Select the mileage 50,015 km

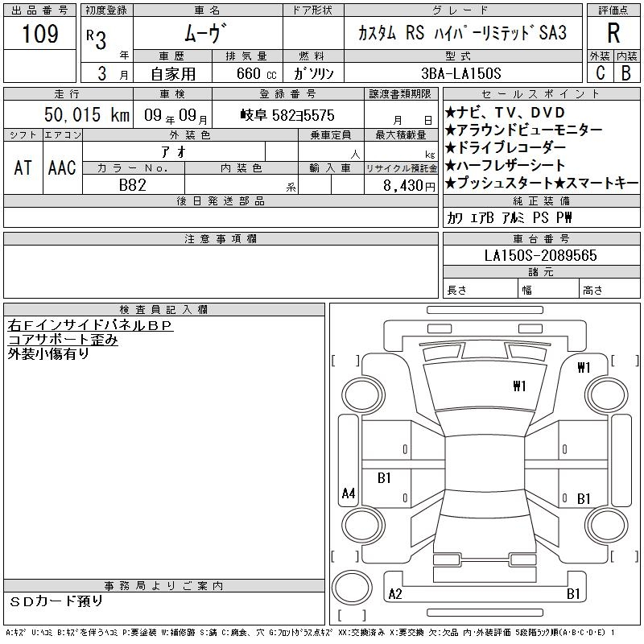(87, 114)
